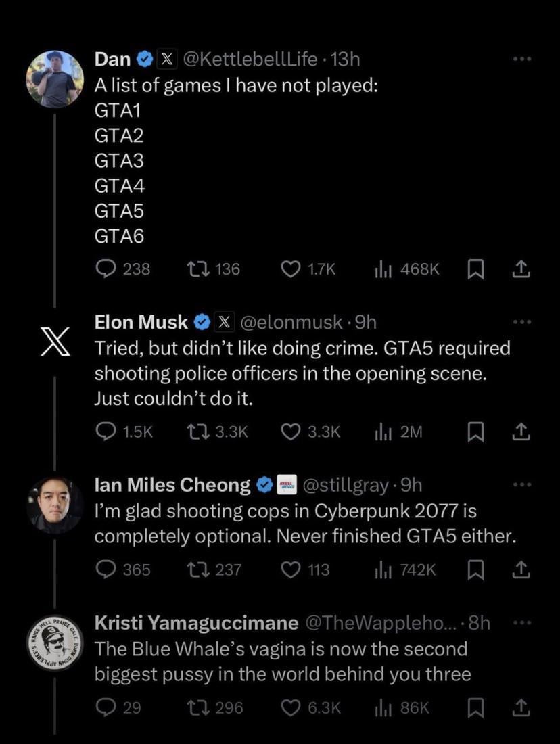
Task: Click the X logo avatar beside Elon Musk
Action: 55,342
